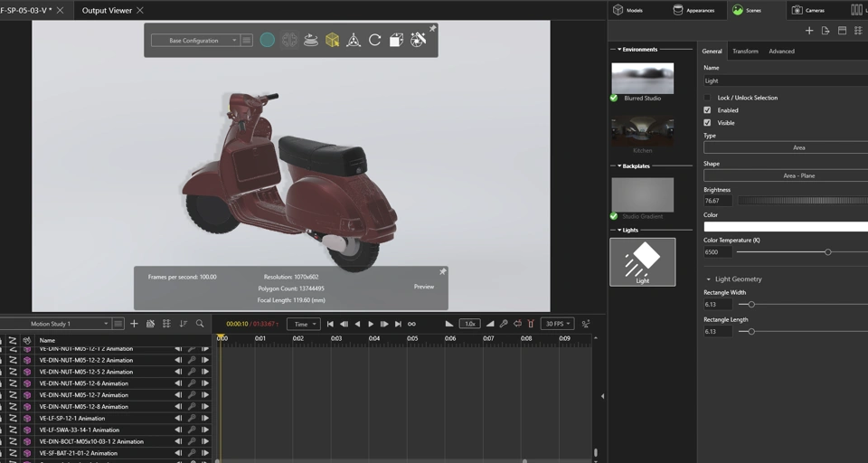Open the Base Configuration dropdown
868x463 pixels.
[x=194, y=41]
